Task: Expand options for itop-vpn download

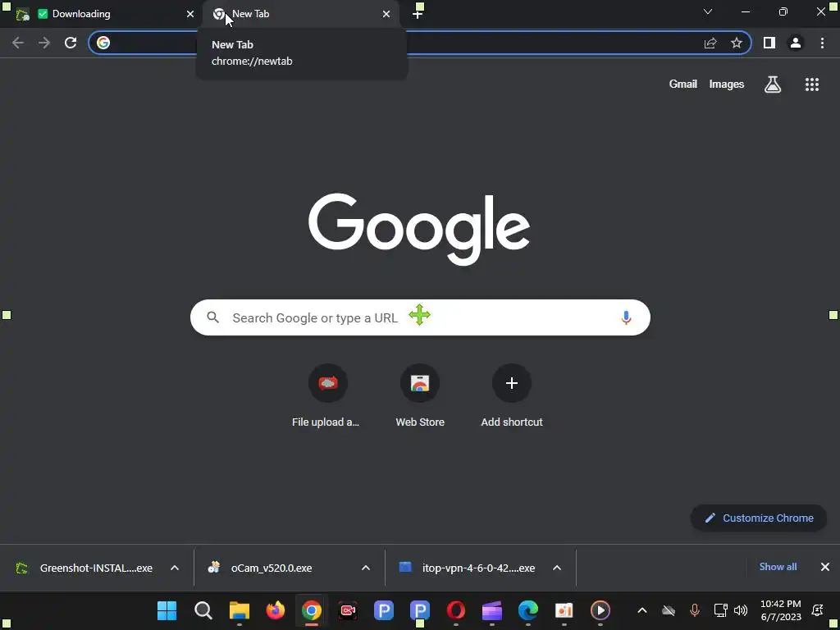Action: 557,568
